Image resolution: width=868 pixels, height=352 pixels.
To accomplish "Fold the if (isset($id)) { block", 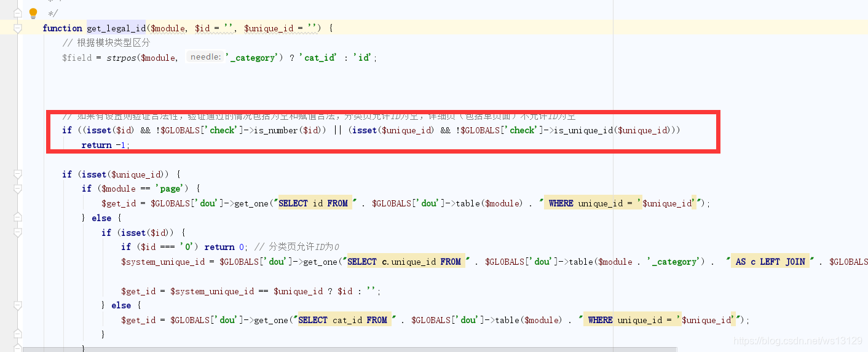I will click(x=18, y=233).
